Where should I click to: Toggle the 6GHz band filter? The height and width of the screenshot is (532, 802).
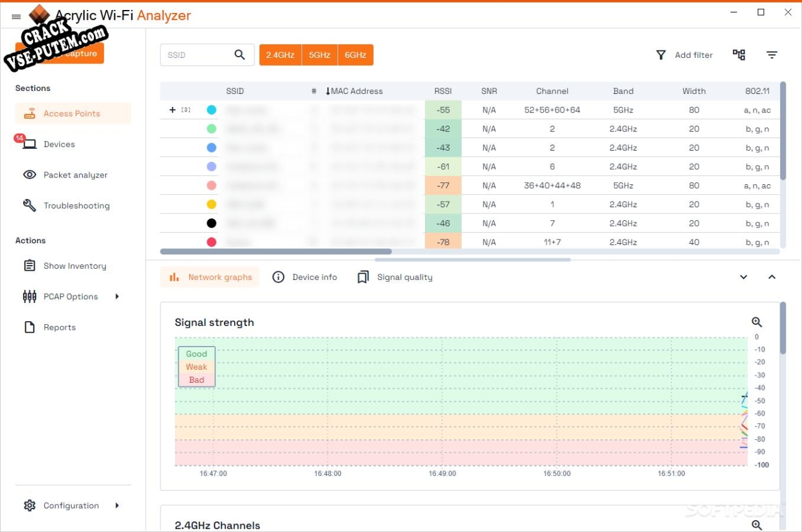(x=355, y=55)
